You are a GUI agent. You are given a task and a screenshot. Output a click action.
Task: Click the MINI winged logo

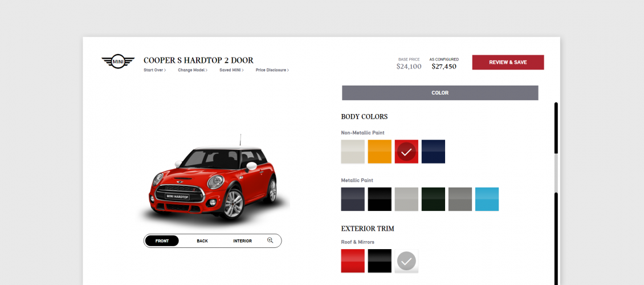tap(118, 62)
